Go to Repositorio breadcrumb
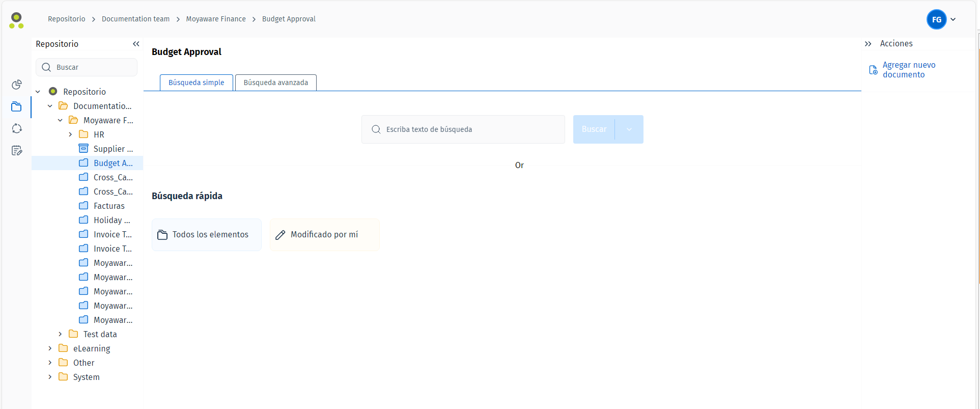This screenshot has width=980, height=409. coord(67,19)
